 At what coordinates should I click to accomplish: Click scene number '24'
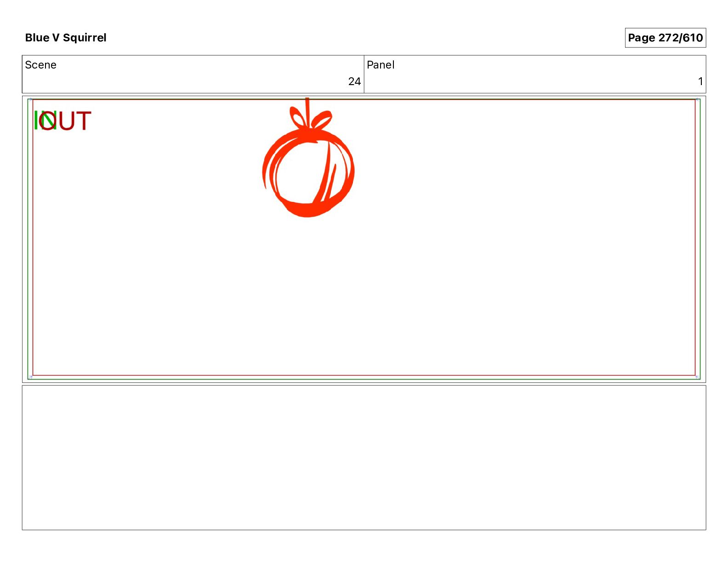354,81
